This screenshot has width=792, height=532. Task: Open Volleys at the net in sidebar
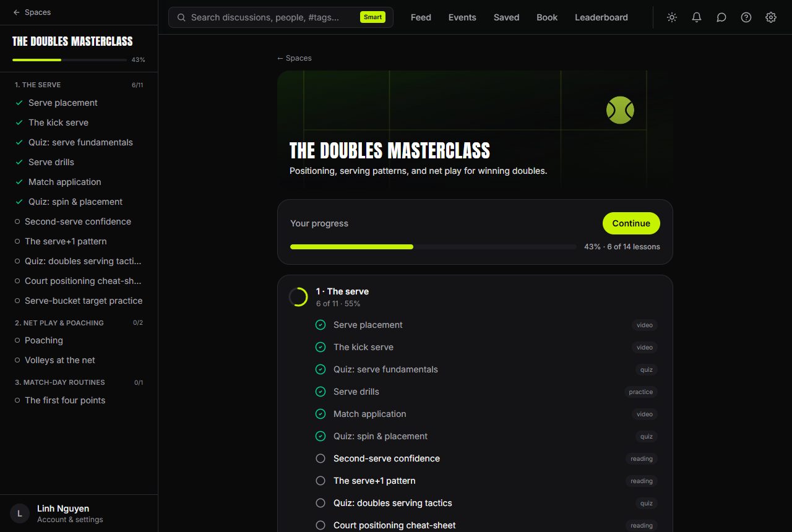[79, 360]
